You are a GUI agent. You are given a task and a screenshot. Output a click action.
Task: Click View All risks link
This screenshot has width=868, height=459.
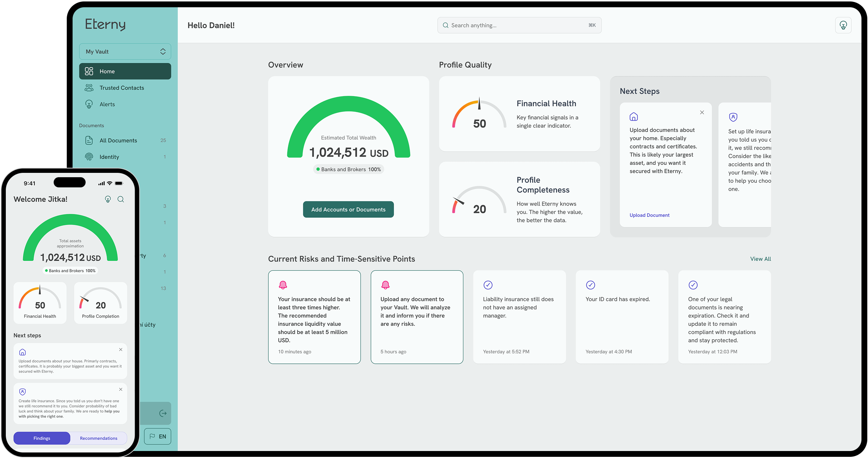(x=760, y=259)
